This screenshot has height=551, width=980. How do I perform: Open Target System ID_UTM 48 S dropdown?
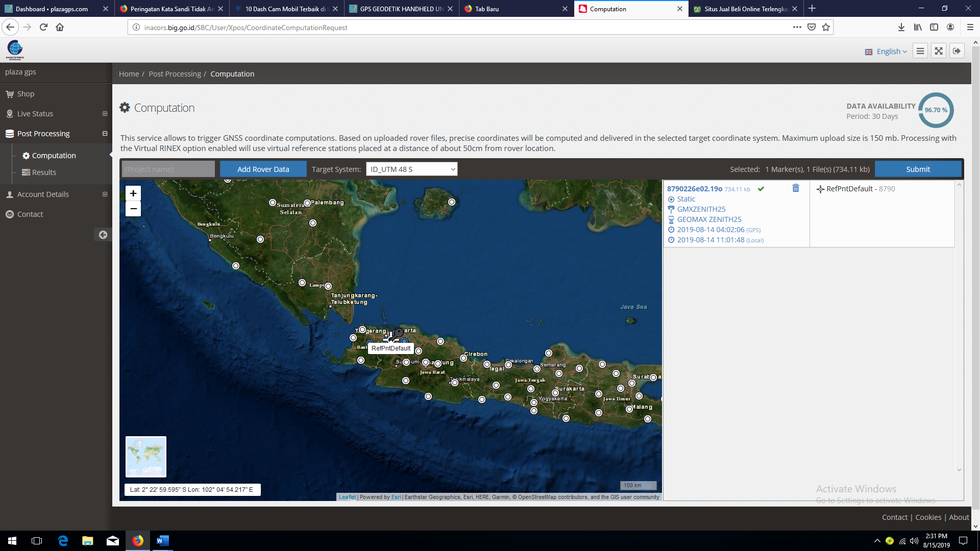(411, 169)
